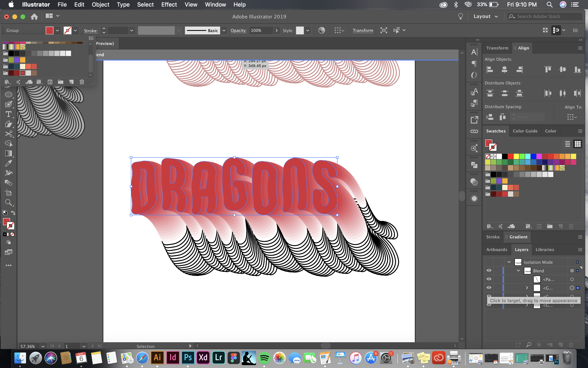
Task: Swap fill and stroke in the toolbar
Action: pos(13,213)
